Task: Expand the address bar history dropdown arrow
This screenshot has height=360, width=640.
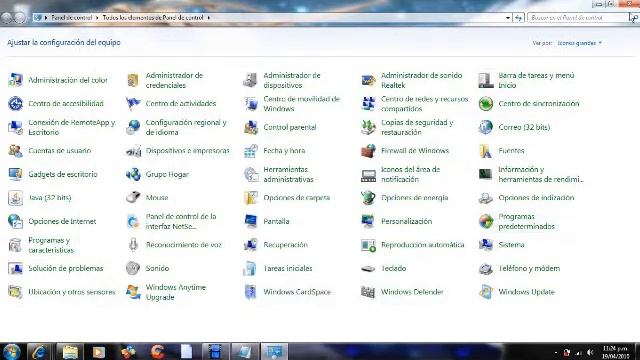Action: 507,18
